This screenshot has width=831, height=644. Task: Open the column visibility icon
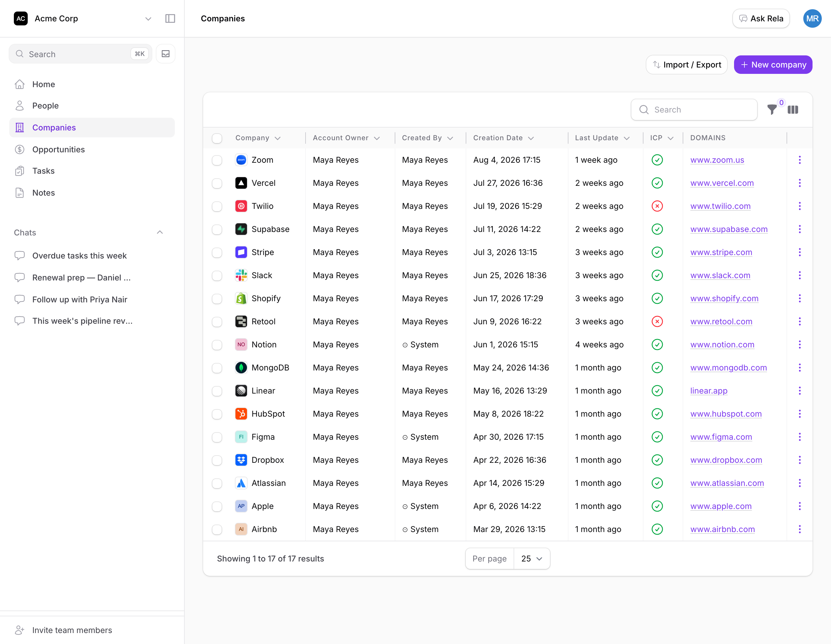[793, 110]
